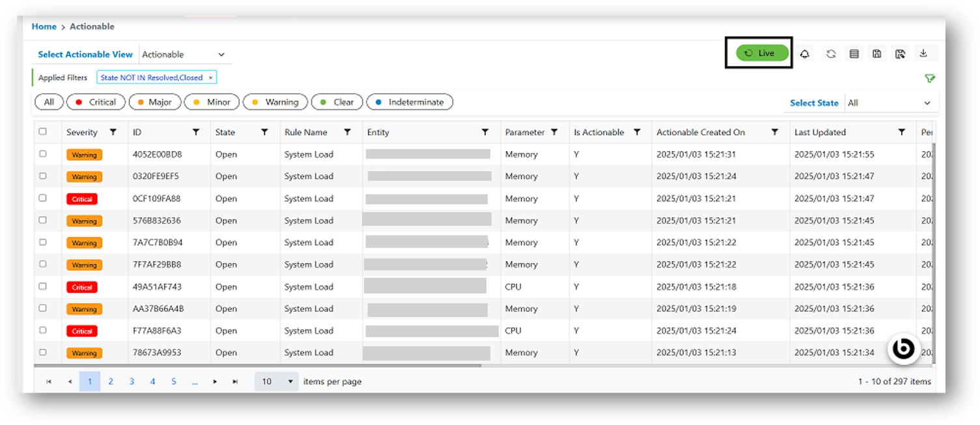980x425 pixels.
Task: Open the Entity column filter icon
Action: pos(485,132)
